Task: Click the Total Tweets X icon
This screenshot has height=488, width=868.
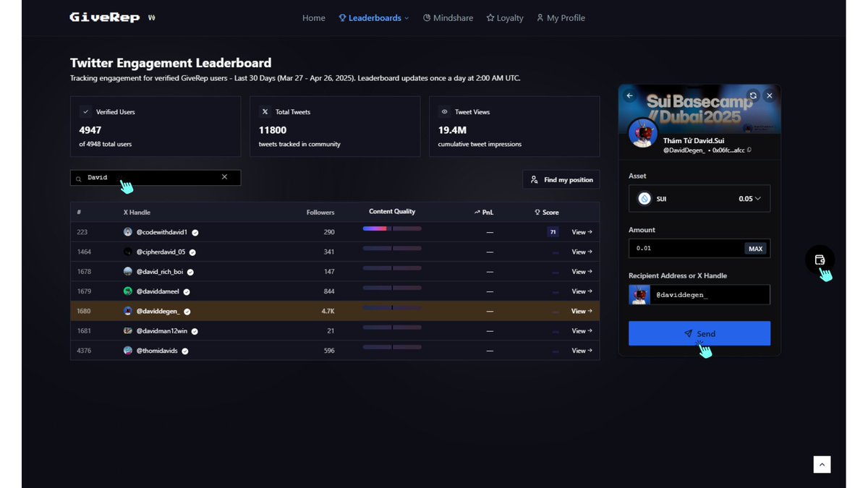Action: click(265, 112)
